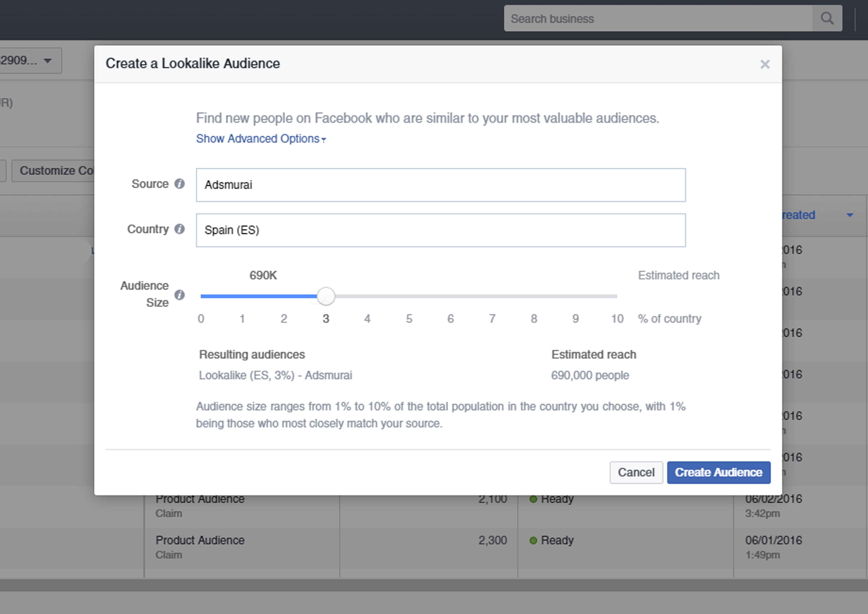The height and width of the screenshot is (614, 868).
Task: Click the Create Audience button
Action: (x=719, y=473)
